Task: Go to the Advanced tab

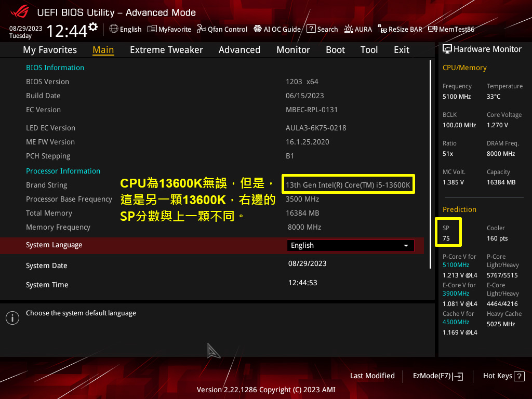Action: tap(239, 50)
